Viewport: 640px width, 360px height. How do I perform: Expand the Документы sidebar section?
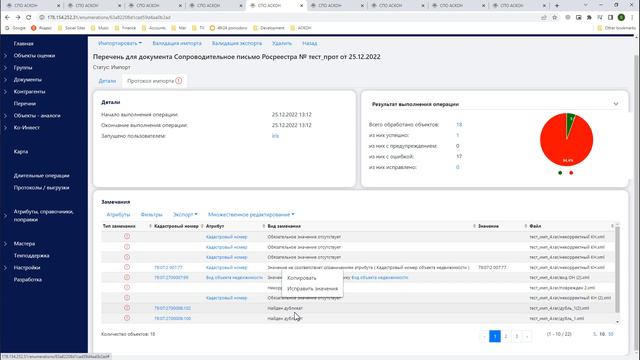click(6, 80)
